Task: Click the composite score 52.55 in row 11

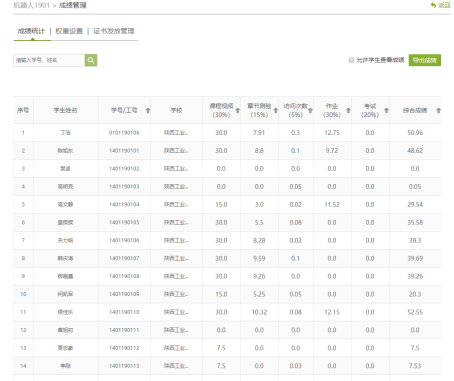Action: 415,312
